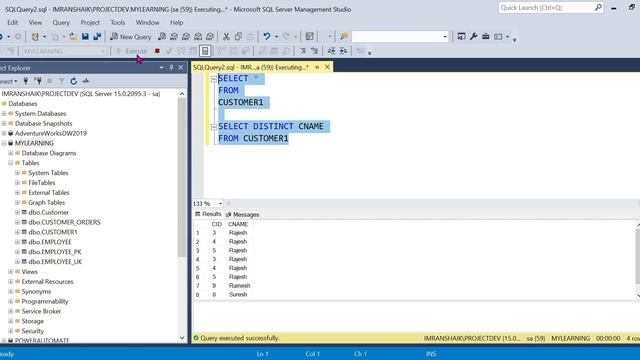The width and height of the screenshot is (640, 360).
Task: Click the CID column header in results
Action: pos(216,224)
